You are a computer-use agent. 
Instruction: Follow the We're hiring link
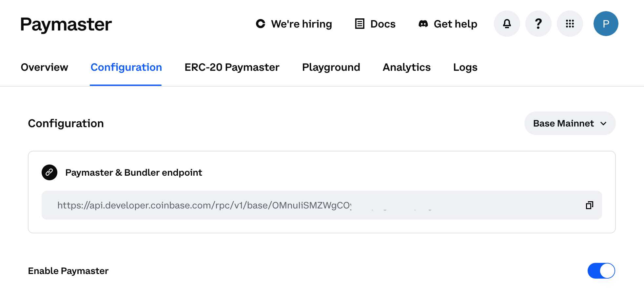tap(294, 24)
